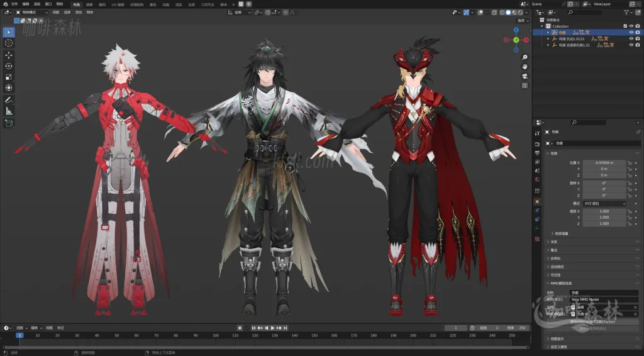Screen dimensions: 644x356
Task: Disable render for the Collection camera icon
Action: pyautogui.click(x=638, y=26)
